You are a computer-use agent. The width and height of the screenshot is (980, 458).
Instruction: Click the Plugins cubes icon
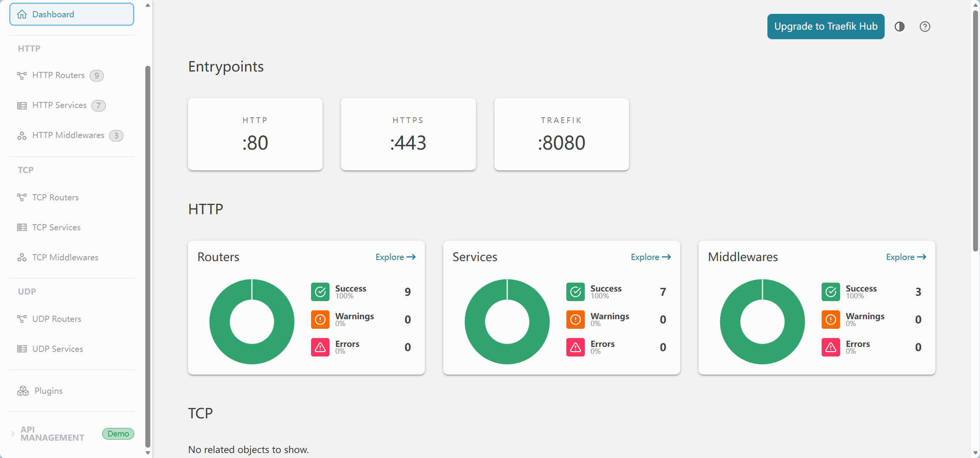[x=23, y=391]
